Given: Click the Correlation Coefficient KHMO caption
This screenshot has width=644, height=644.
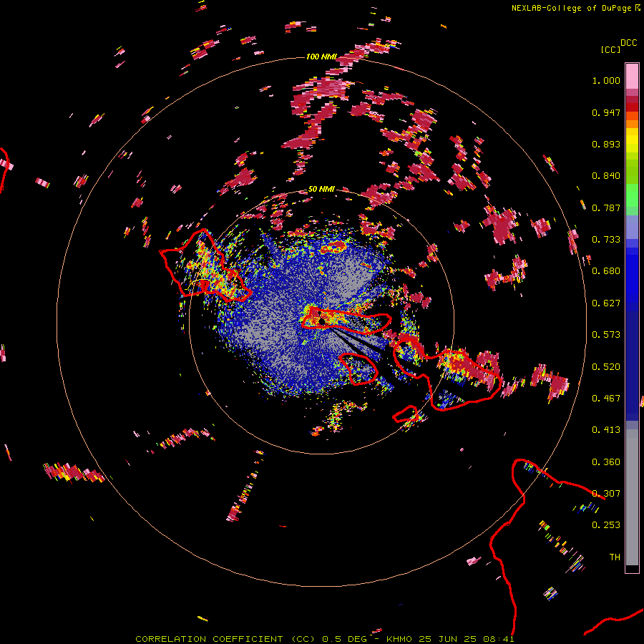Looking at the screenshot, I should [x=324, y=639].
